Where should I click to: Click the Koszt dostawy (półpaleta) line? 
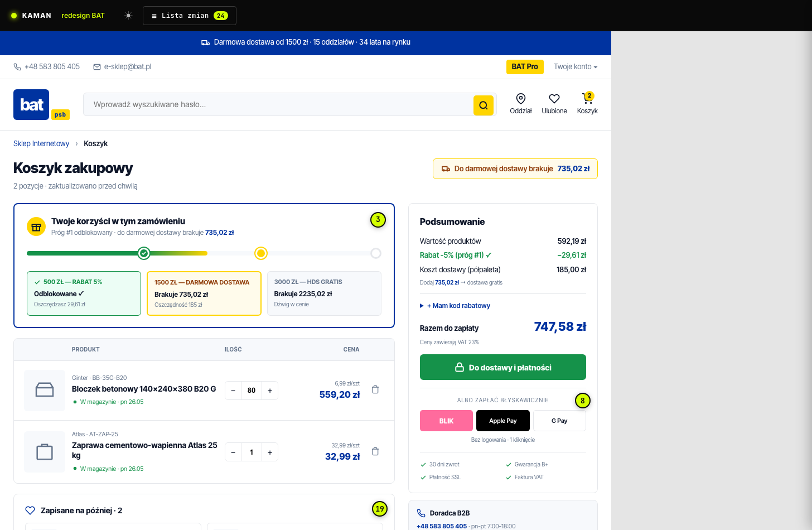pyautogui.click(x=503, y=269)
